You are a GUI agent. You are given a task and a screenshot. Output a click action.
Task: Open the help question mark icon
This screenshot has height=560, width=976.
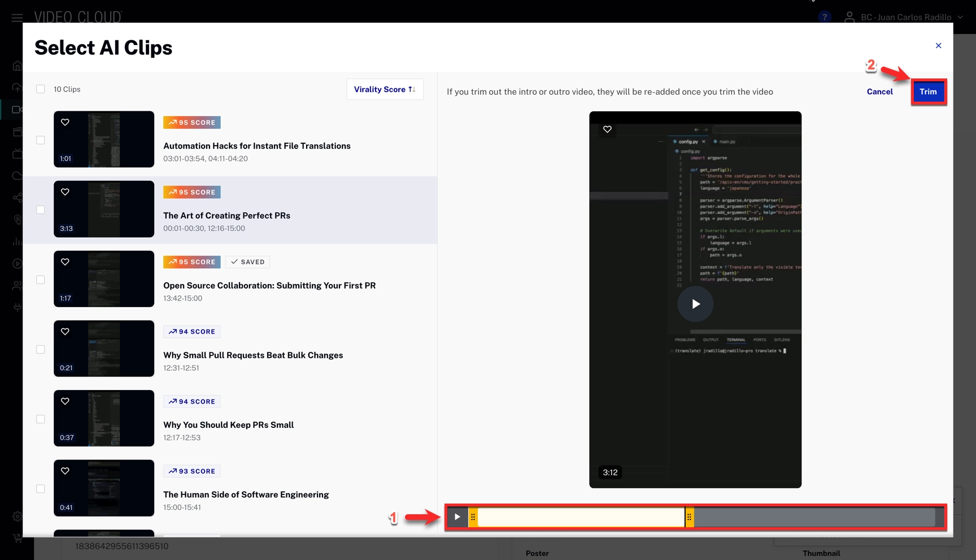[824, 17]
